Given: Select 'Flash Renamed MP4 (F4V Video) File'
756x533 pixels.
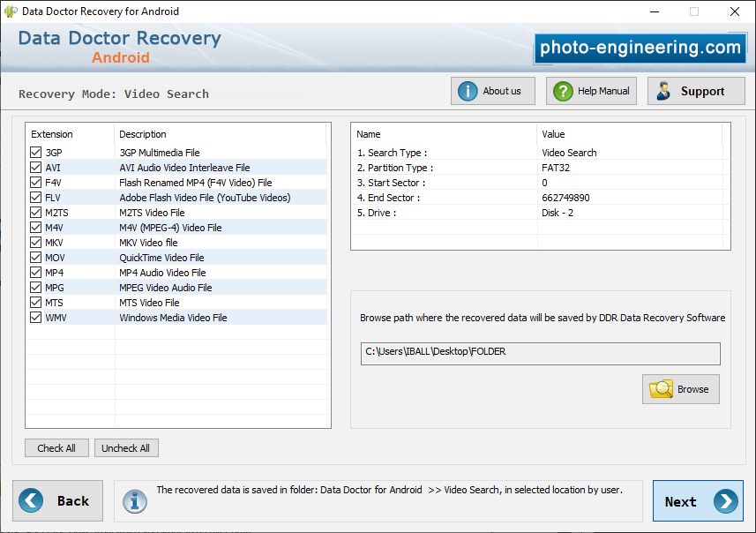Looking at the screenshot, I should 196,183.
